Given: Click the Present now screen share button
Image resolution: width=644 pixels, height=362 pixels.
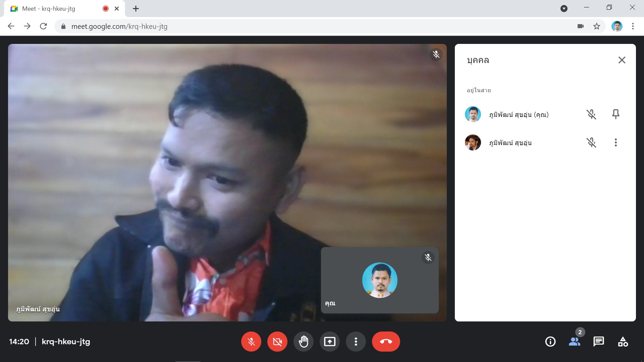Looking at the screenshot, I should 329,342.
